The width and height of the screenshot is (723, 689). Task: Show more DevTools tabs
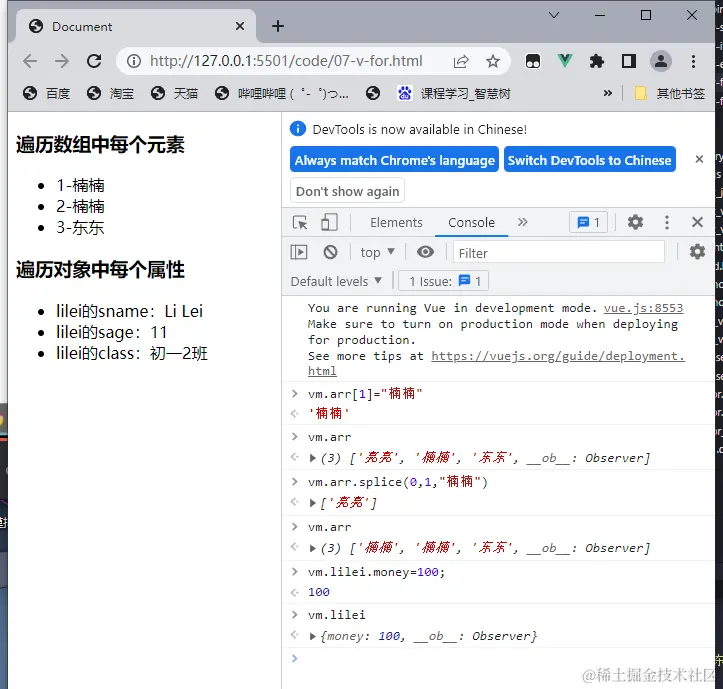click(522, 223)
